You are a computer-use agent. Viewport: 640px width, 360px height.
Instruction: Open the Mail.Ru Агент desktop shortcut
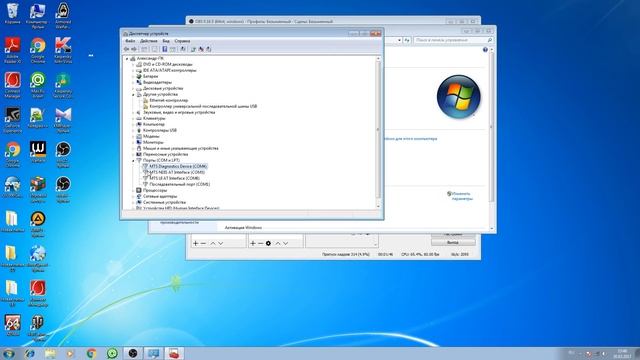click(x=38, y=84)
